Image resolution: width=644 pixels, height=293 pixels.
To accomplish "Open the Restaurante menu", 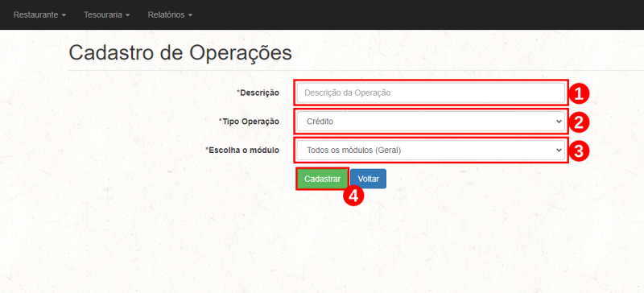I will (x=39, y=14).
